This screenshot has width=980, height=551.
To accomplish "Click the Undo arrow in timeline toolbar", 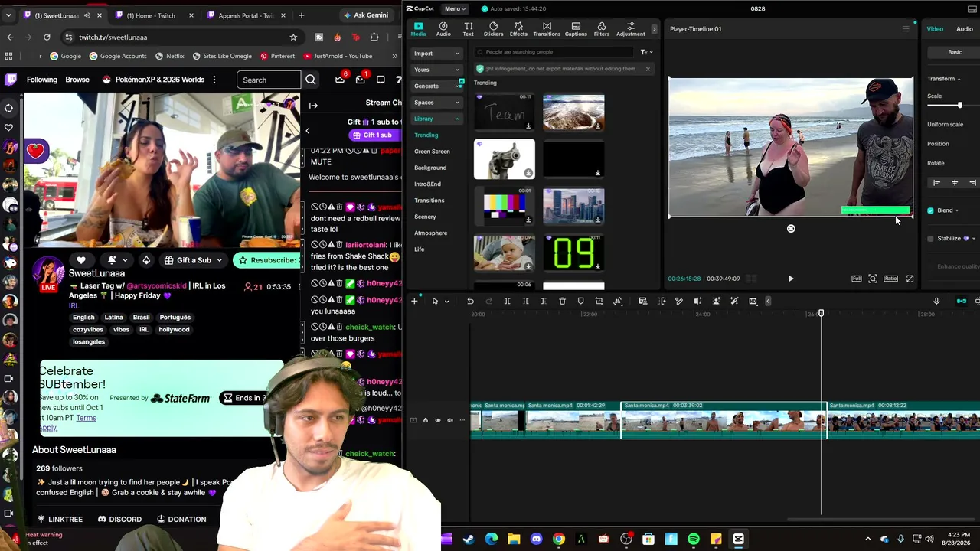I will pos(470,301).
